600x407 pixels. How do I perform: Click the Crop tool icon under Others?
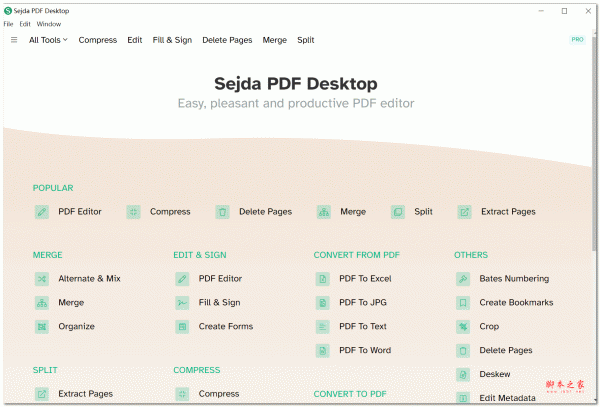pos(463,326)
